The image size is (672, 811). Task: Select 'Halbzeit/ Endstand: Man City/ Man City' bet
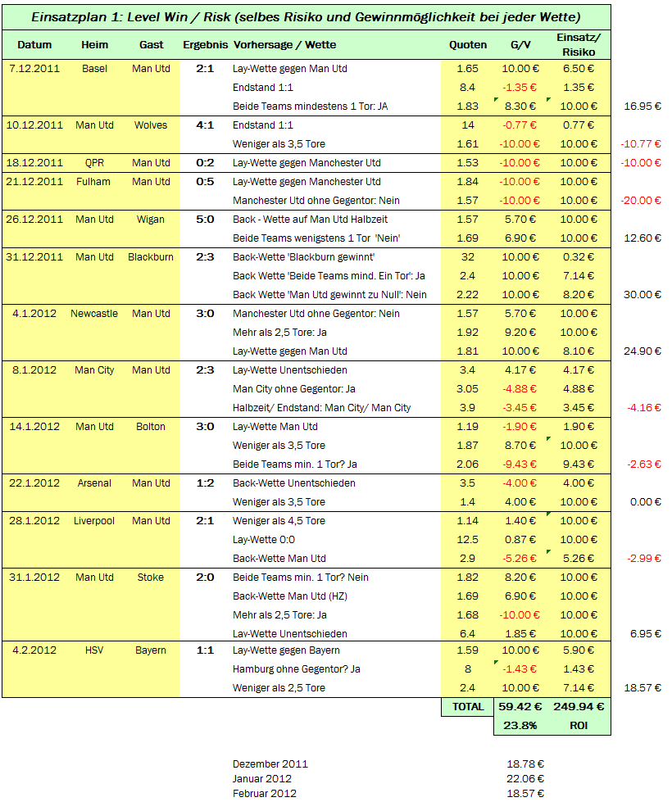point(322,408)
